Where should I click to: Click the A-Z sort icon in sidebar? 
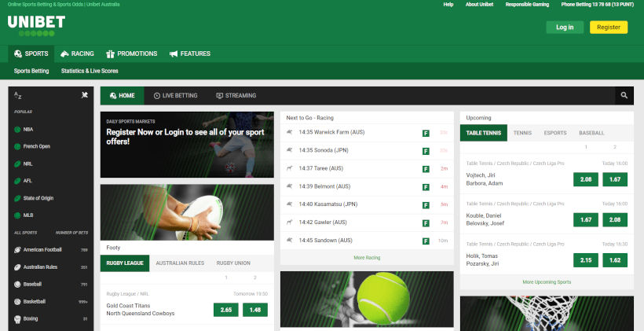[x=17, y=95]
